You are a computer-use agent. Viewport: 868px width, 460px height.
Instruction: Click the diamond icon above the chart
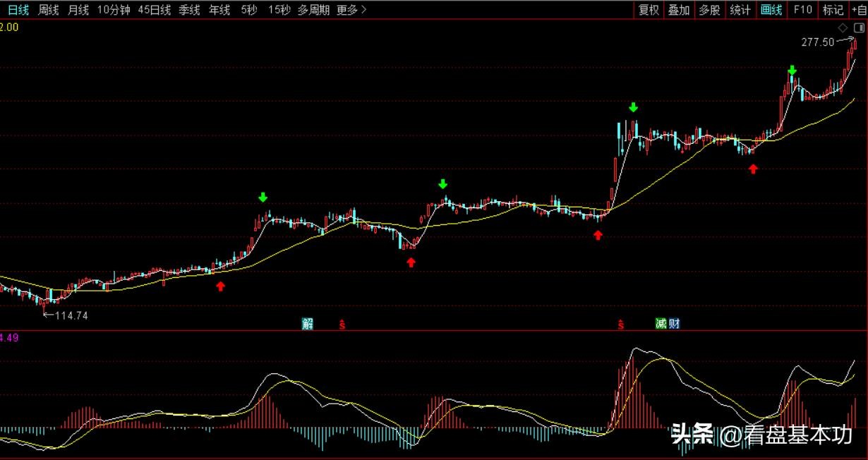[843, 28]
